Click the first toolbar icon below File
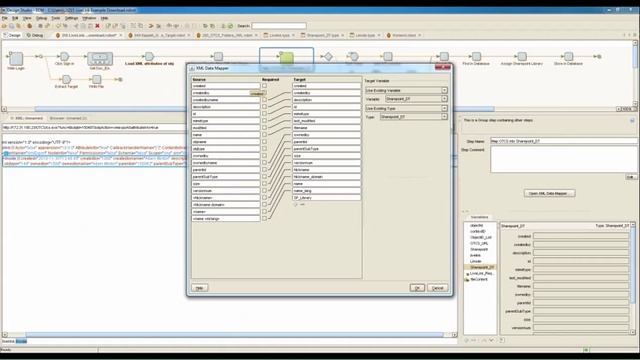The image size is (640, 360). point(4,26)
